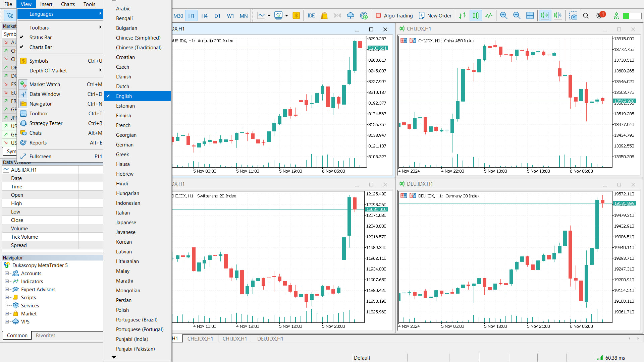
Task: Click the New Order button
Action: click(x=435, y=15)
